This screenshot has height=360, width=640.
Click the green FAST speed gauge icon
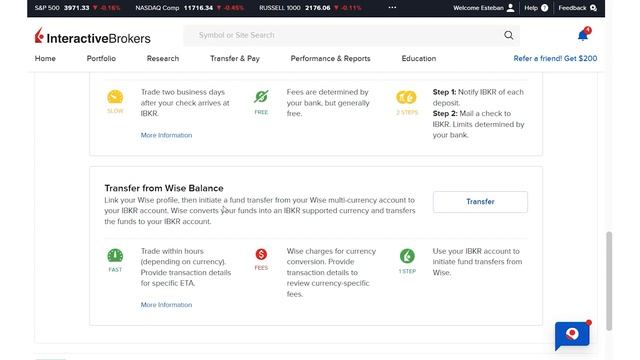(115, 256)
